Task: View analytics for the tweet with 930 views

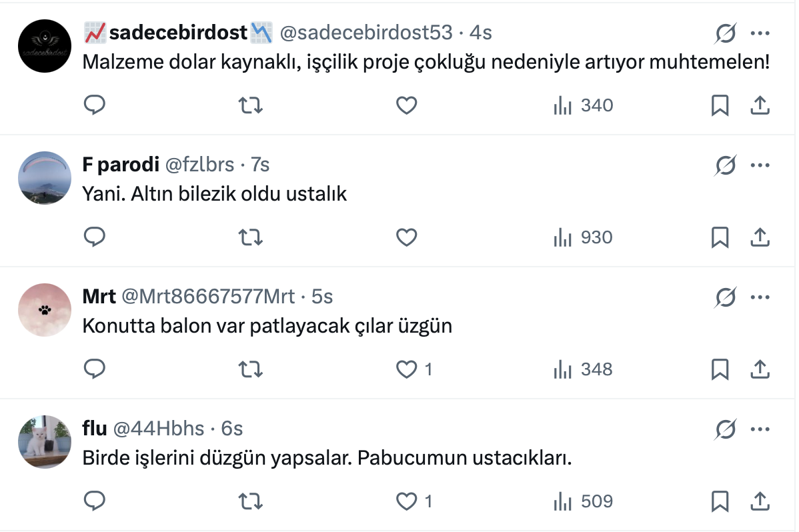Action: 582,237
